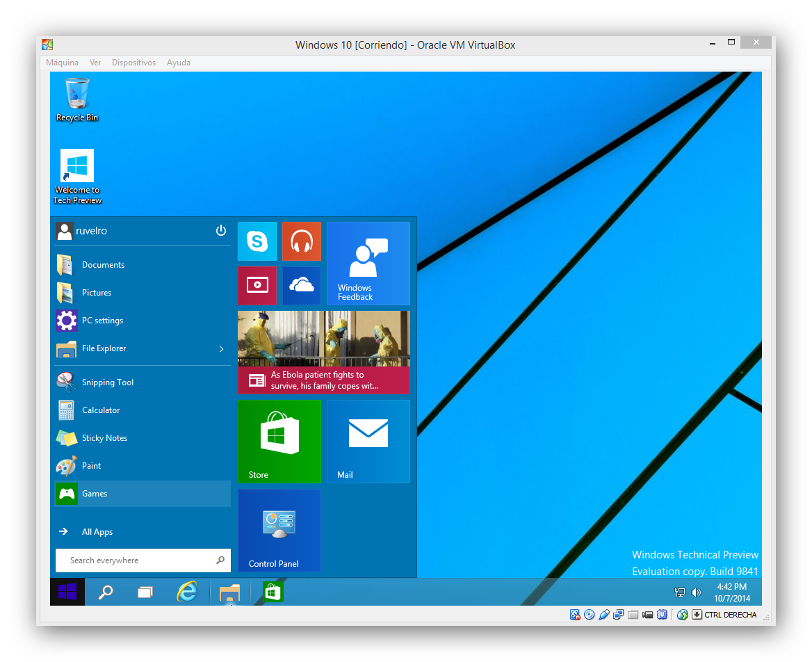This screenshot has height=662, width=812.
Task: Click the magnifier in the search box
Action: pyautogui.click(x=220, y=560)
